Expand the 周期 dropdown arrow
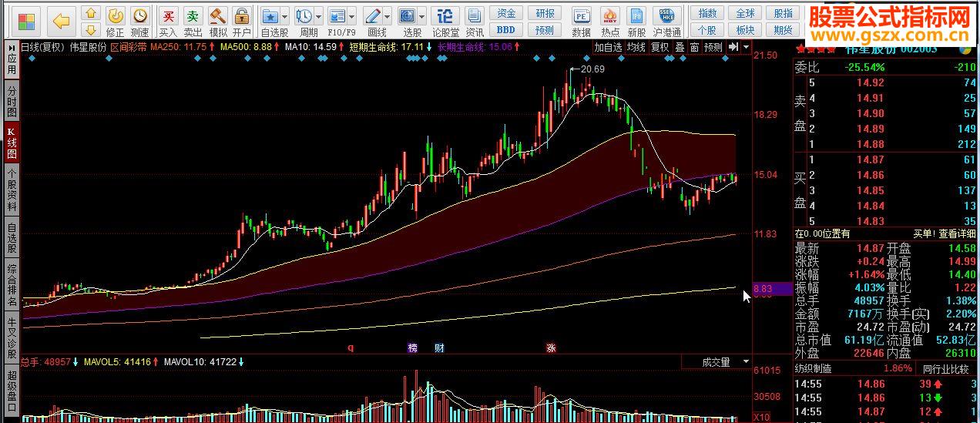The width and height of the screenshot is (980, 423). pos(319,15)
